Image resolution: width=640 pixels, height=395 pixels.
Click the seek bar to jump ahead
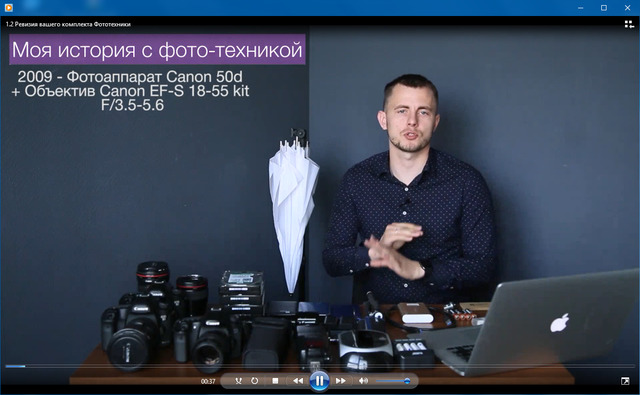click(x=320, y=366)
